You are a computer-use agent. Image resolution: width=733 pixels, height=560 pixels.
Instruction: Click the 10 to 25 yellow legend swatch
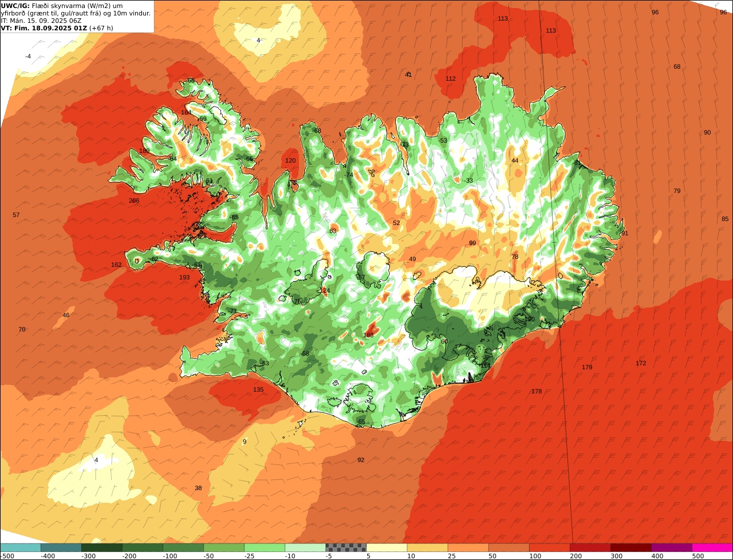427,548
